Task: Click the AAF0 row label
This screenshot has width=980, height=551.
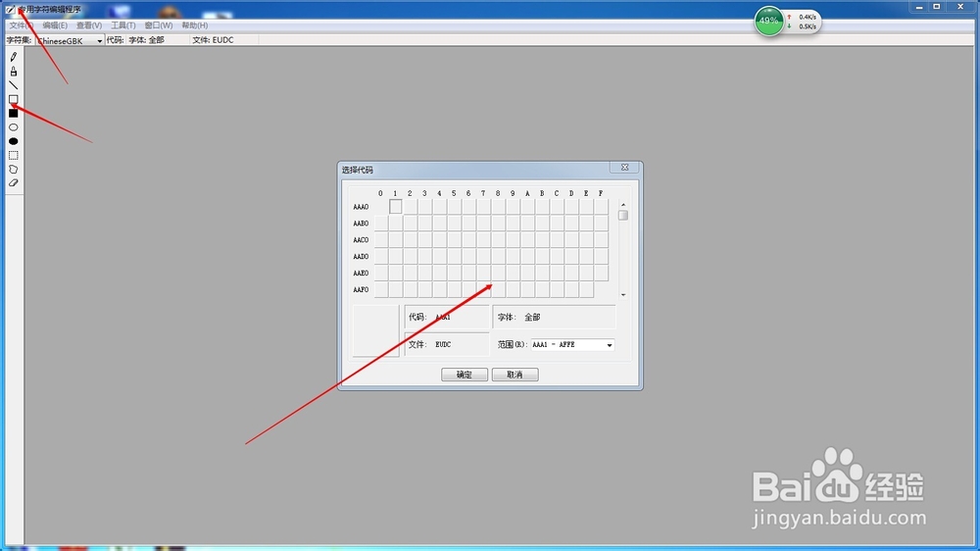Action: (x=361, y=289)
